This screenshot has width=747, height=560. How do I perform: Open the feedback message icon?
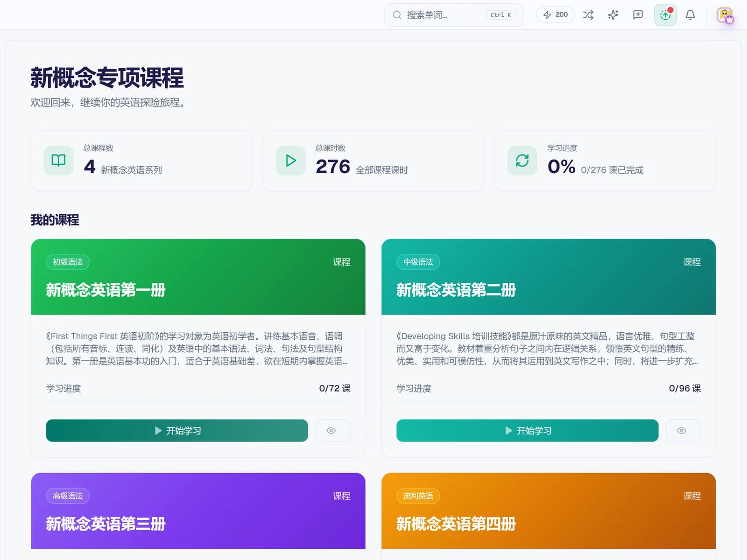[x=638, y=15]
